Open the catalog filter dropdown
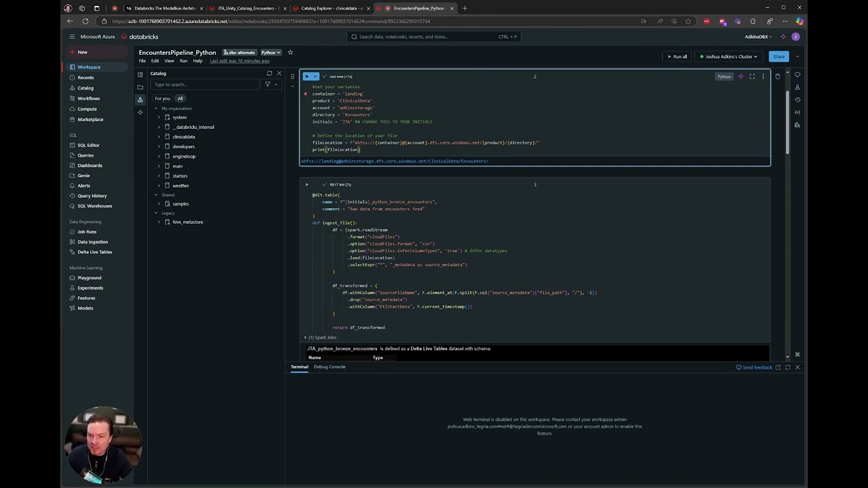The image size is (868, 488). [270, 85]
